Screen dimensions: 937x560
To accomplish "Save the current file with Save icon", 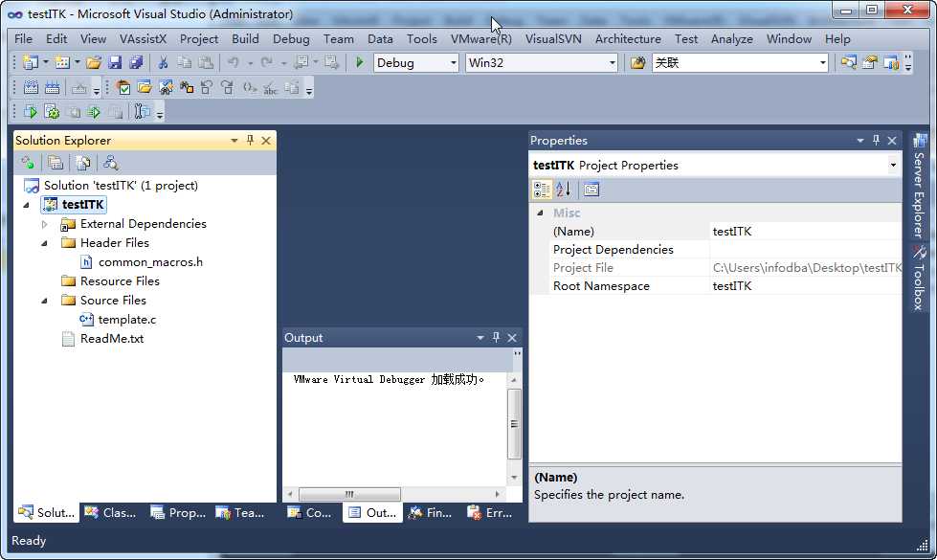I will (115, 63).
